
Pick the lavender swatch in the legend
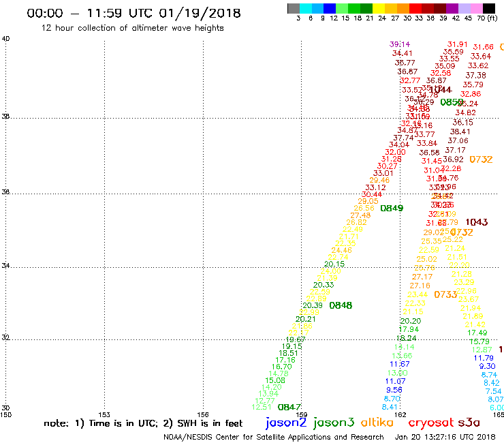pos(464,8)
